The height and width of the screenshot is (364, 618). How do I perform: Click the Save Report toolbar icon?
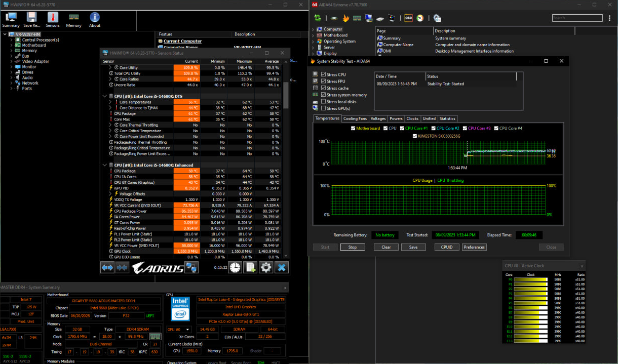pos(31,20)
